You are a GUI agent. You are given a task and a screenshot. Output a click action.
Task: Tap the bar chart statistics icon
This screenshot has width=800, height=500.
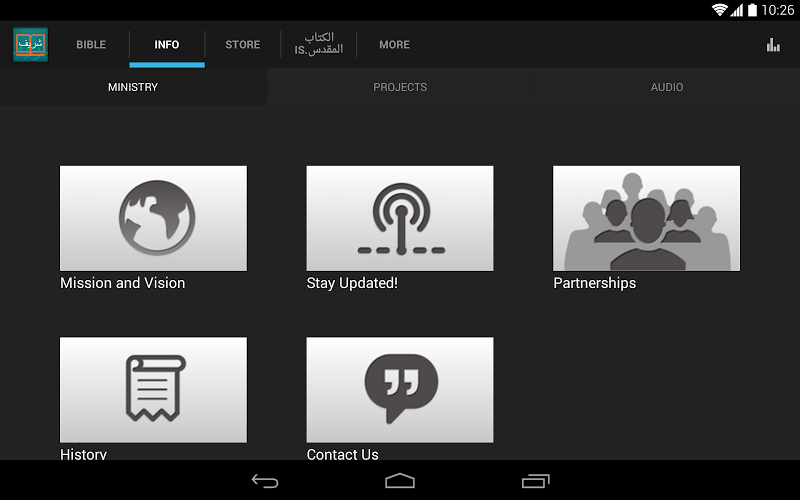coord(773,45)
